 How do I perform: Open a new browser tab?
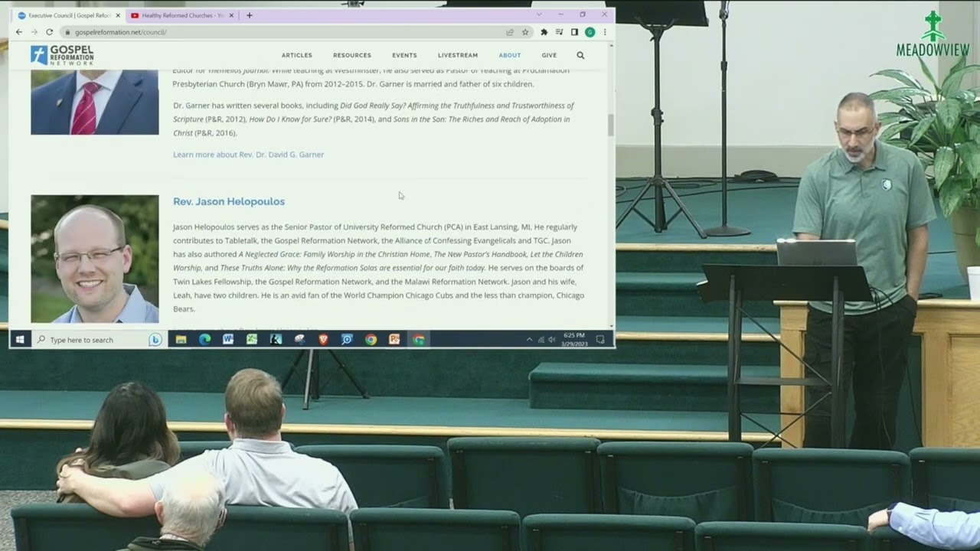(249, 15)
